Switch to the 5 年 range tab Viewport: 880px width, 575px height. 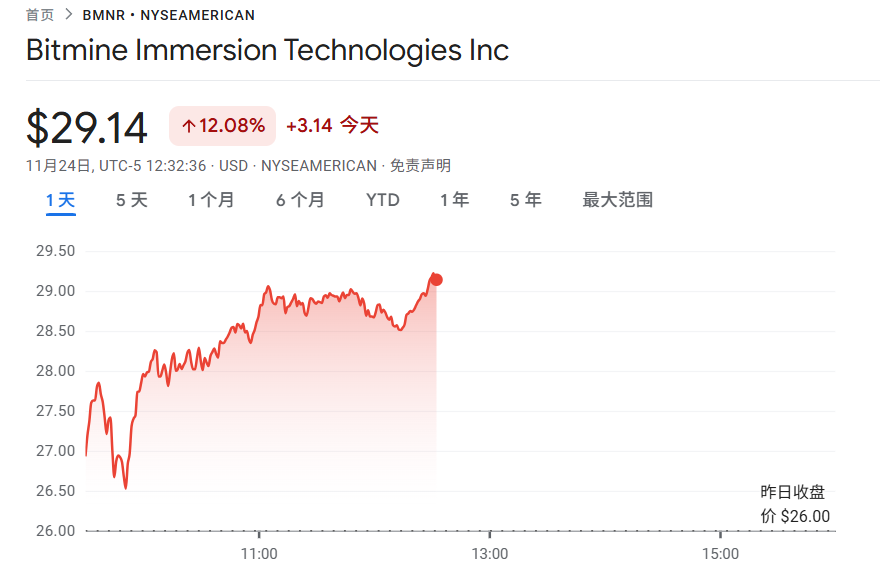pyautogui.click(x=525, y=200)
